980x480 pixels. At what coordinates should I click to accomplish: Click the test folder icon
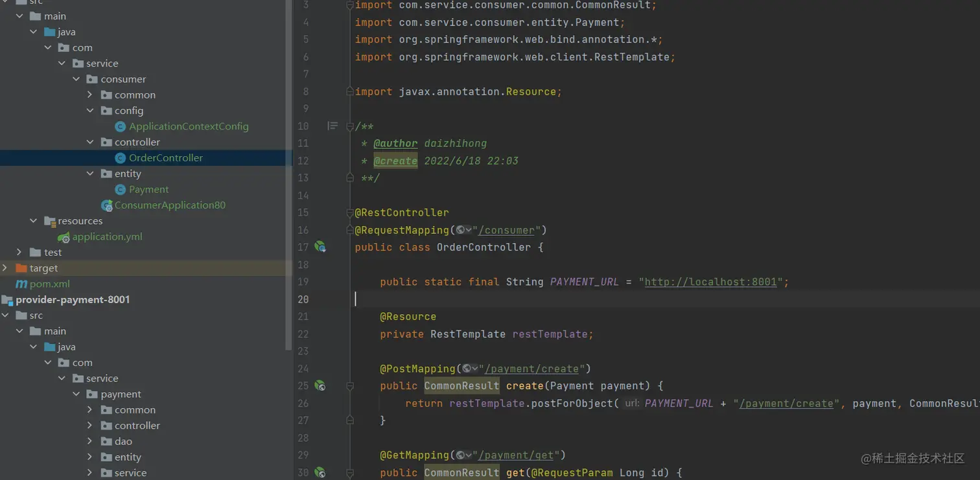click(36, 253)
